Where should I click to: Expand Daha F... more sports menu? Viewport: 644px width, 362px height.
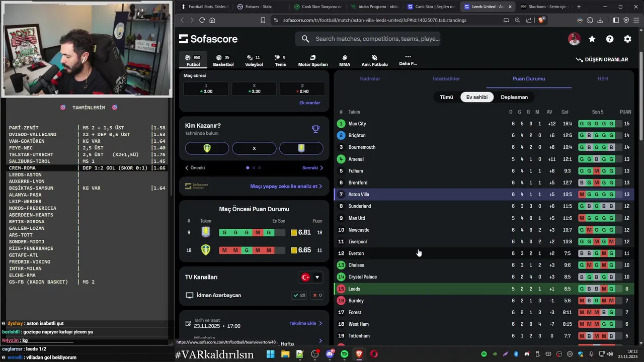tap(408, 60)
